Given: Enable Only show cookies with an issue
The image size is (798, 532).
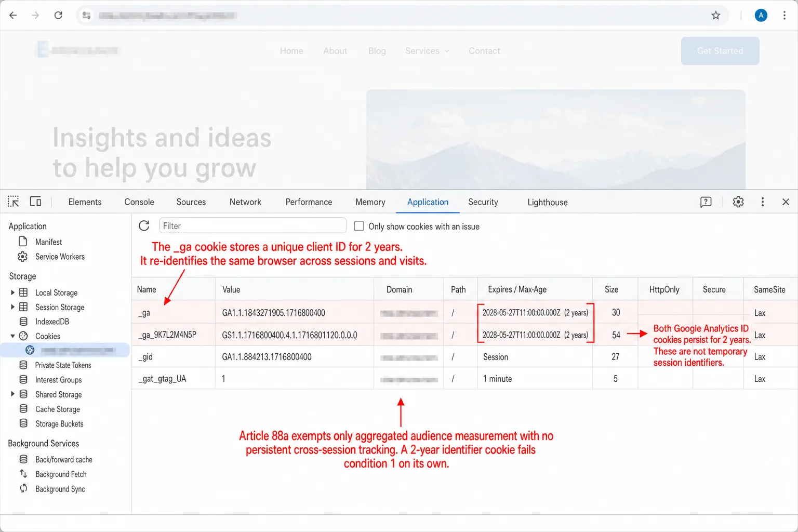Looking at the screenshot, I should point(359,226).
